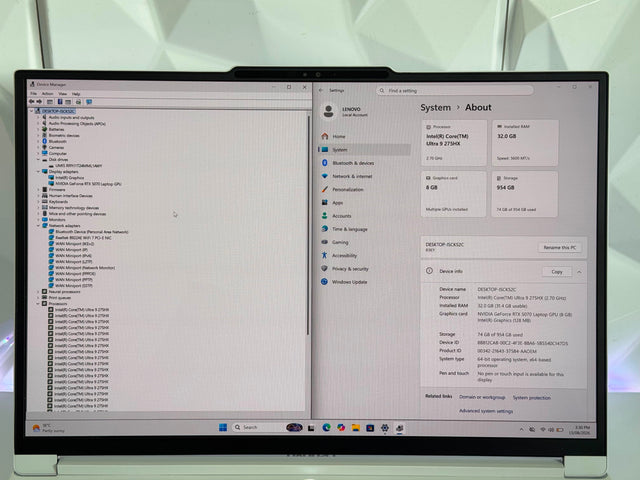The height and width of the screenshot is (480, 640).
Task: Click the Copy button for Device info
Action: 557,272
